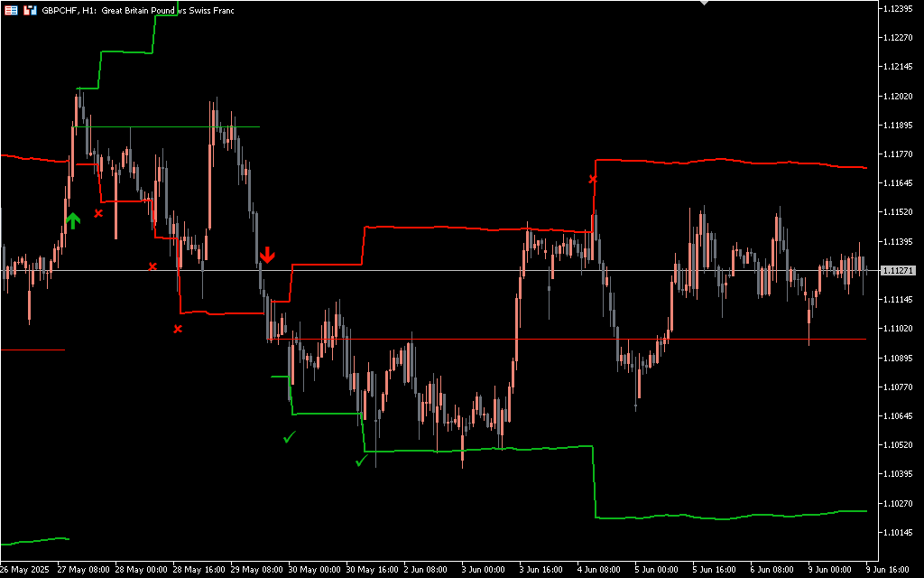924x578 pixels.
Task: Click the 26 May 2025 date label
Action: pos(24,570)
